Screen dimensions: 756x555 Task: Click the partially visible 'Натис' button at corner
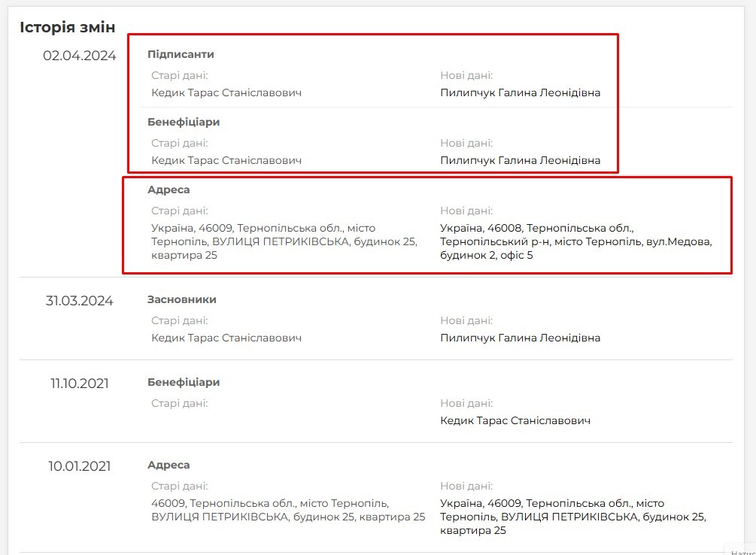740,550
